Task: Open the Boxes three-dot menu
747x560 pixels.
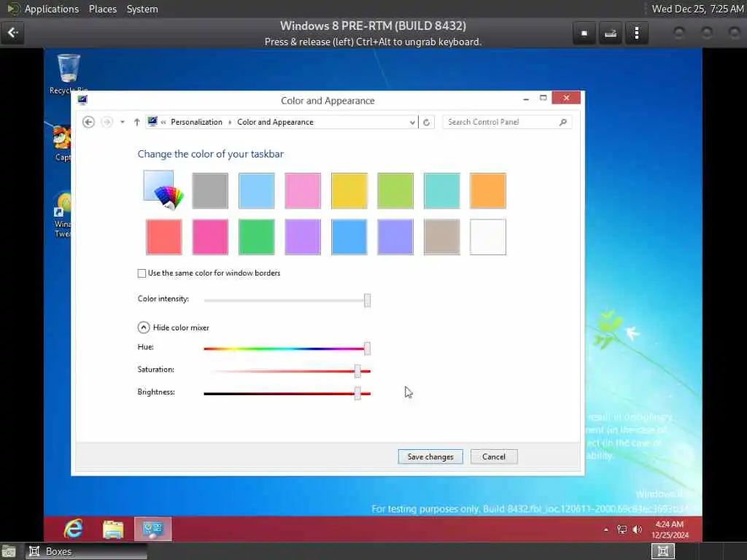Action: tap(636, 33)
